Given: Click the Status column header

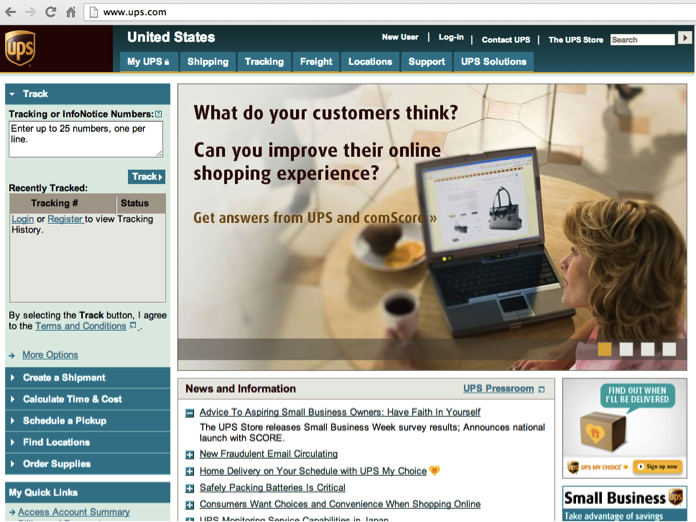Looking at the screenshot, I should [141, 203].
